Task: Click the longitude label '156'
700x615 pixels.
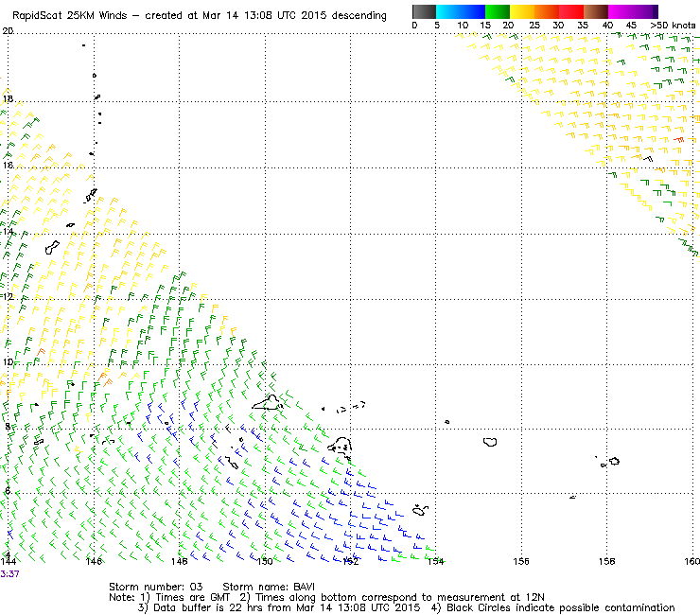Action: point(521,561)
